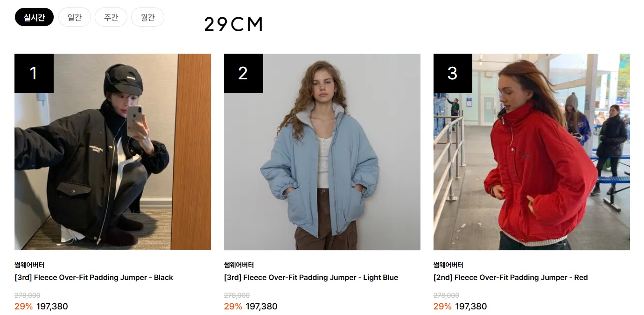This screenshot has height=315, width=644.
Task: Switch to the 주간 ranking tab
Action: (111, 17)
